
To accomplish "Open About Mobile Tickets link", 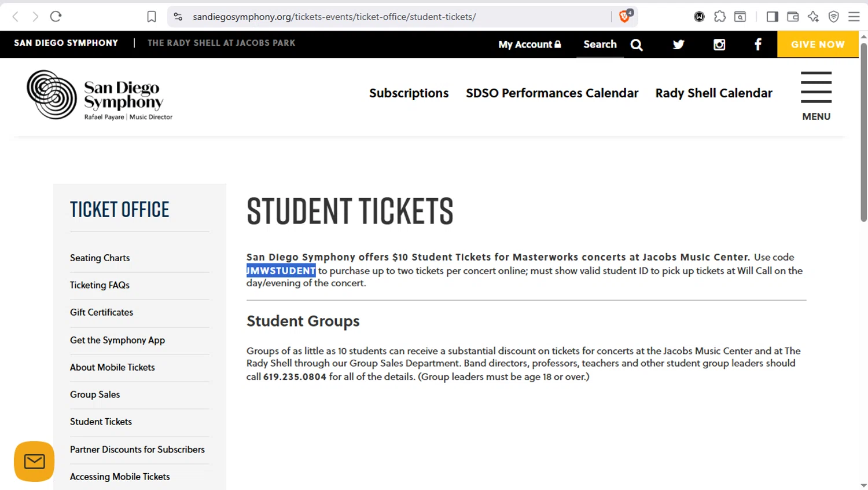I will coord(112,367).
